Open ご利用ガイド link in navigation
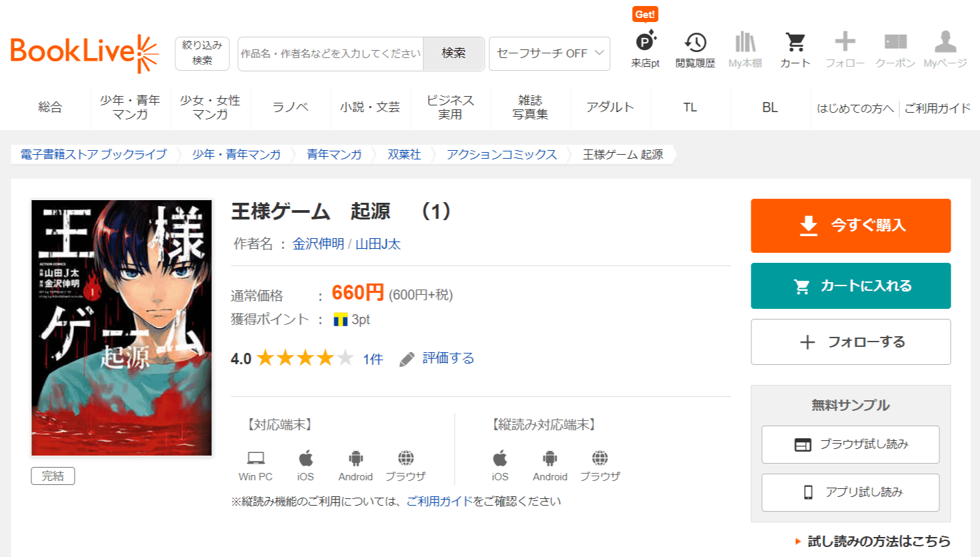980x557 pixels. click(937, 108)
